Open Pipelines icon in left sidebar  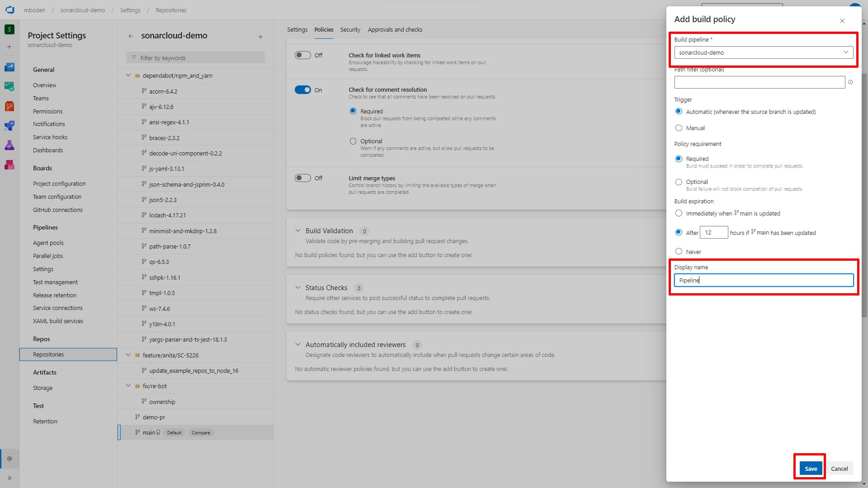point(9,126)
